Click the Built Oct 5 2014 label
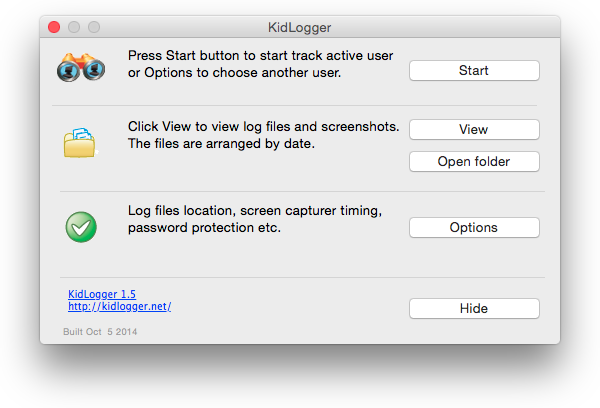This screenshot has width=600, height=408. (x=100, y=332)
